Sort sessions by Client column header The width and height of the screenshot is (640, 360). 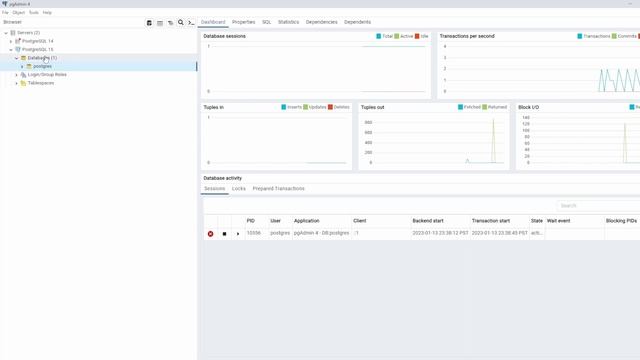(360, 221)
